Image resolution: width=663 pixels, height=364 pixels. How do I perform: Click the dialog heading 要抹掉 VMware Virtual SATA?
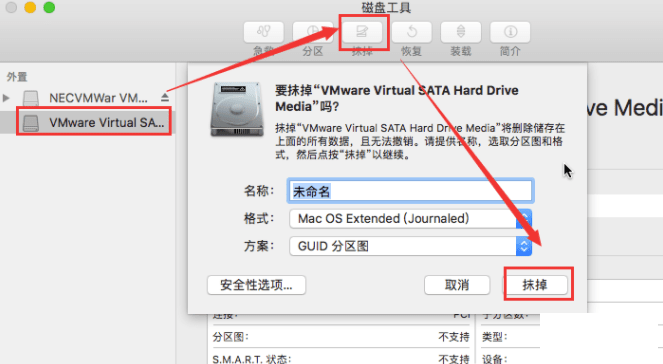pos(397,98)
